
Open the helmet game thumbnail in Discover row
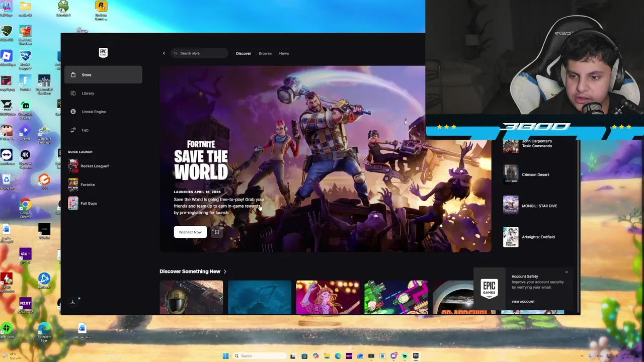(x=191, y=297)
